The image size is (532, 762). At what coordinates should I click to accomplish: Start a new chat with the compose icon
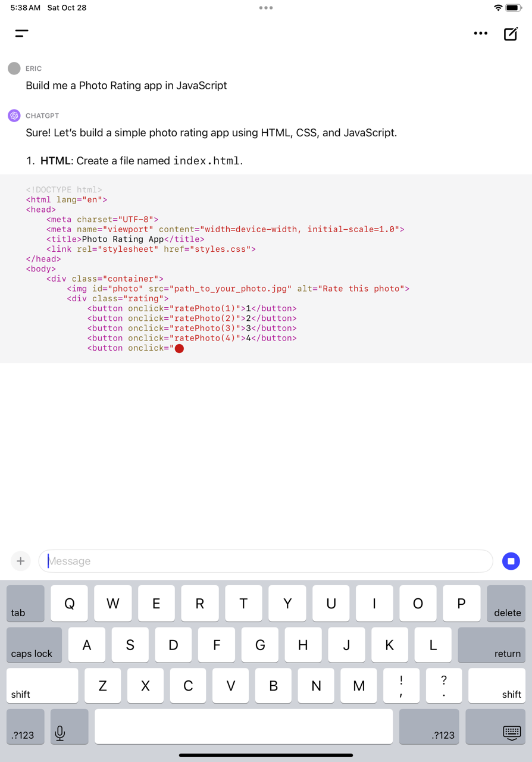coord(511,33)
